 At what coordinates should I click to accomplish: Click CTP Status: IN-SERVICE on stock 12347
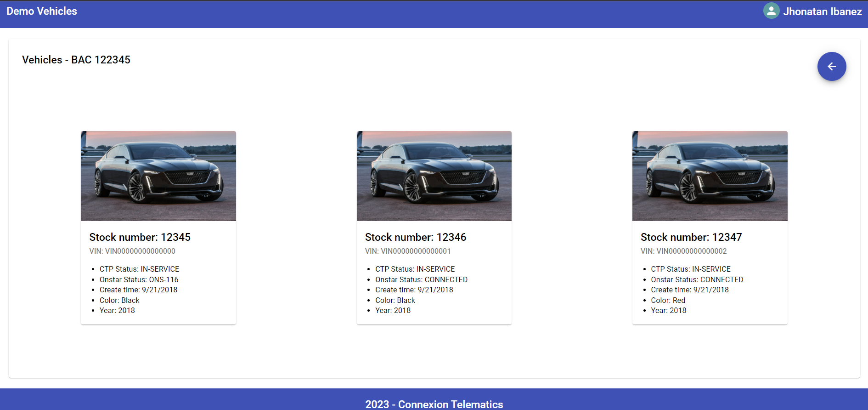pyautogui.click(x=691, y=269)
